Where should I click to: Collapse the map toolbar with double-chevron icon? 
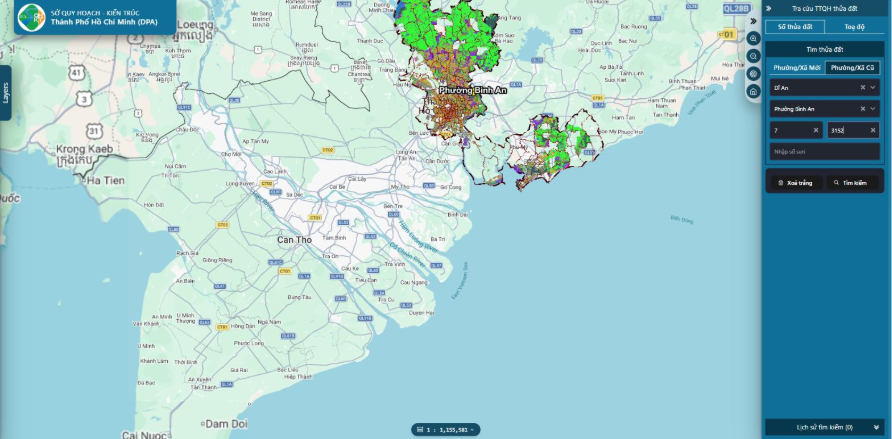[x=753, y=21]
